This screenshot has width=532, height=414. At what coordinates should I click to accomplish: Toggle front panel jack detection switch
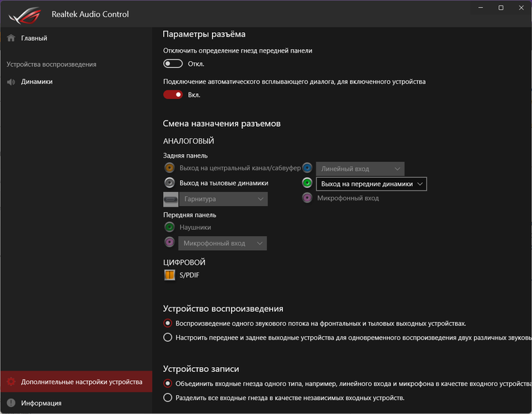point(173,64)
